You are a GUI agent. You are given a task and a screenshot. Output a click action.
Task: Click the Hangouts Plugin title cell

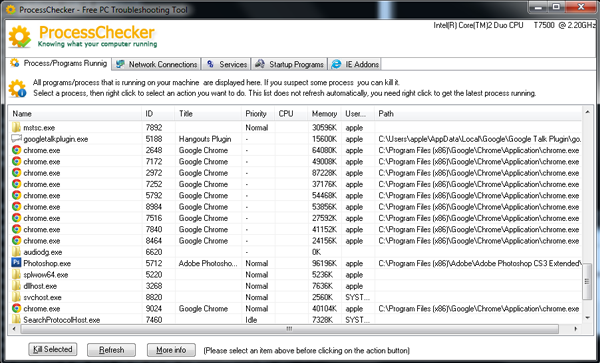[x=205, y=139]
